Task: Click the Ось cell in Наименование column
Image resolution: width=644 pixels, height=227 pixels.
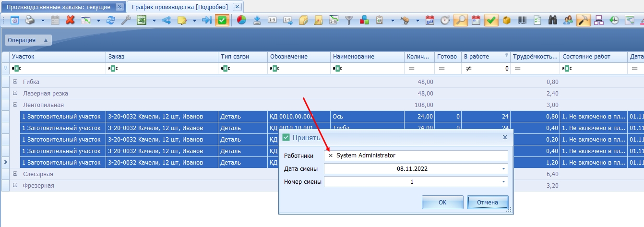Action: [x=367, y=116]
